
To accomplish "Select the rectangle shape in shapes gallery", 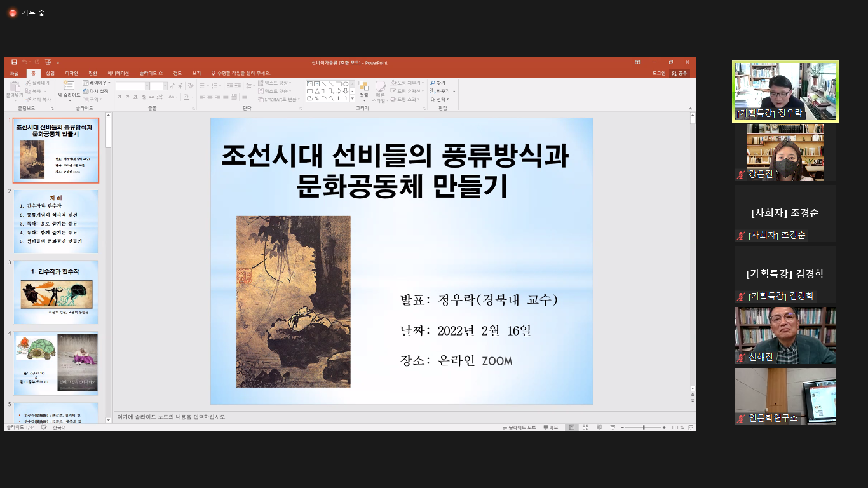I will 339,84.
